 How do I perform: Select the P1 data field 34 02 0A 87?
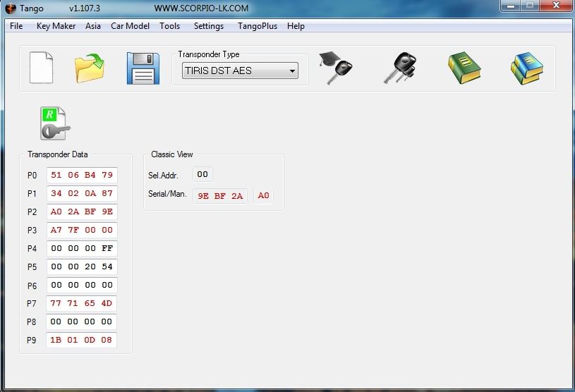pyautogui.click(x=82, y=193)
